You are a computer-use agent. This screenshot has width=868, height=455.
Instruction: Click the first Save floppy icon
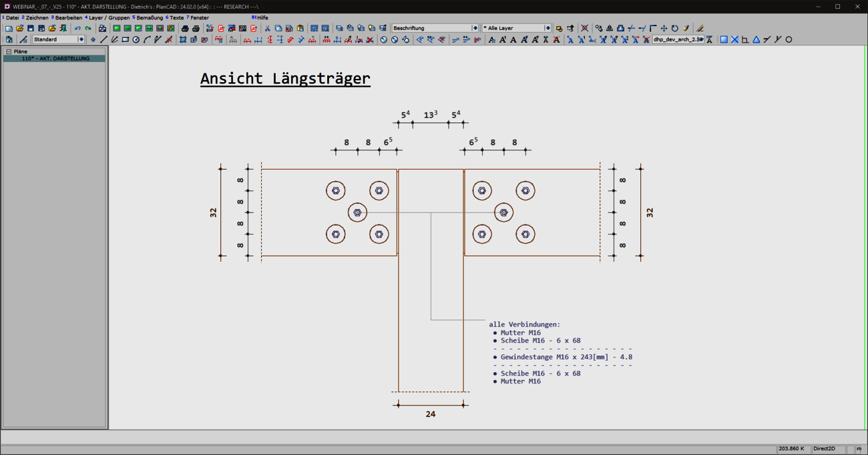click(30, 29)
